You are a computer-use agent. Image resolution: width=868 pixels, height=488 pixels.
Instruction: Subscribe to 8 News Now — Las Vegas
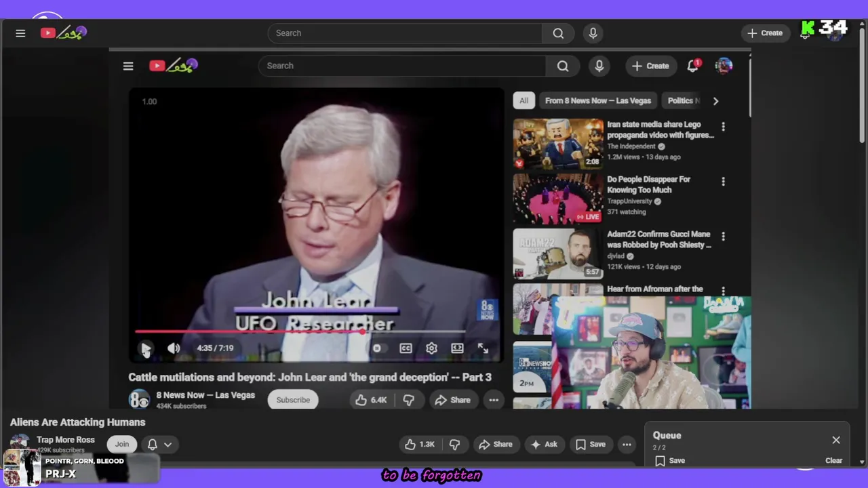click(293, 400)
